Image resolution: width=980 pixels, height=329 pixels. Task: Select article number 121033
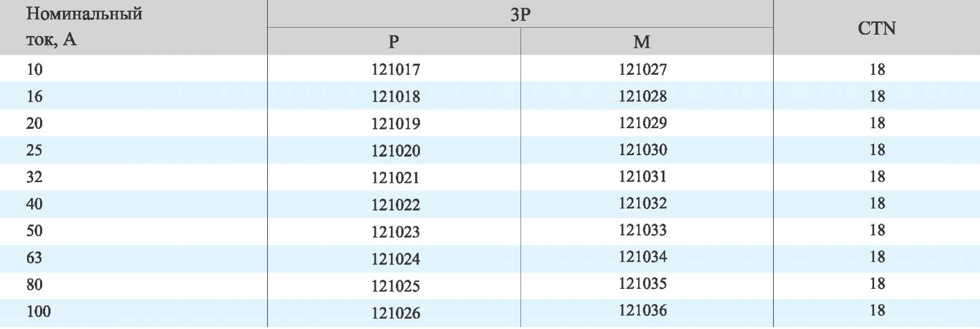[x=643, y=230]
